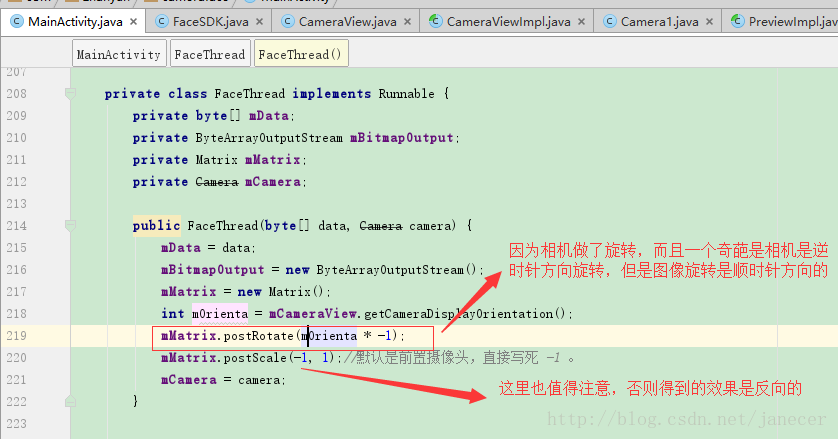The height and width of the screenshot is (439, 838).
Task: Click on private Matrix mMatrix at line 211
Action: (x=220, y=160)
